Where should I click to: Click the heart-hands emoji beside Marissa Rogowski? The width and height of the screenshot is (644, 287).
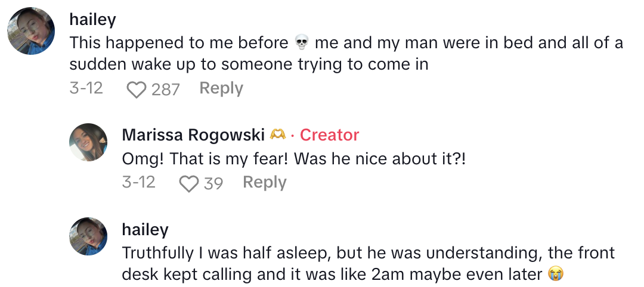click(x=277, y=135)
